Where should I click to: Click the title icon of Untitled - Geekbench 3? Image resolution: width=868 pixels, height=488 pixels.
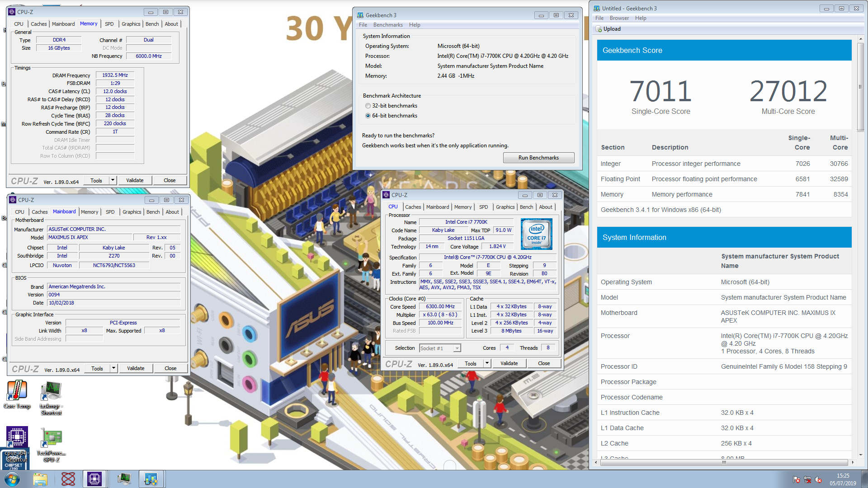coord(597,9)
